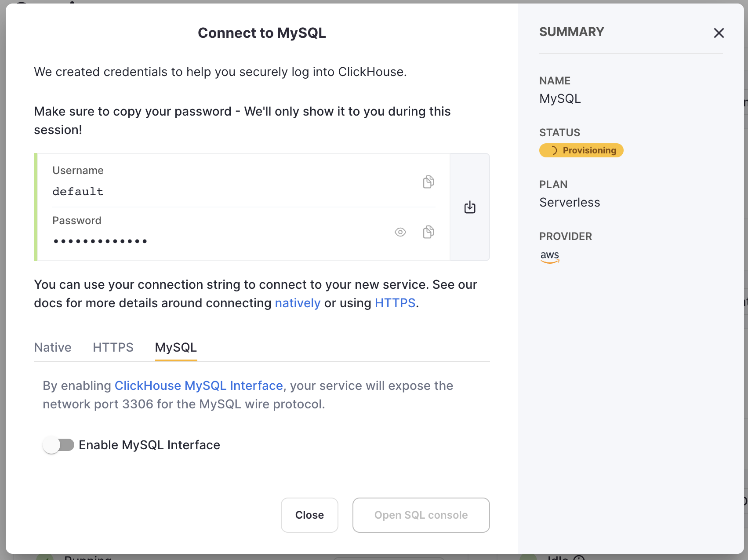Open the natively docs link
Image resolution: width=748 pixels, height=560 pixels.
point(298,303)
